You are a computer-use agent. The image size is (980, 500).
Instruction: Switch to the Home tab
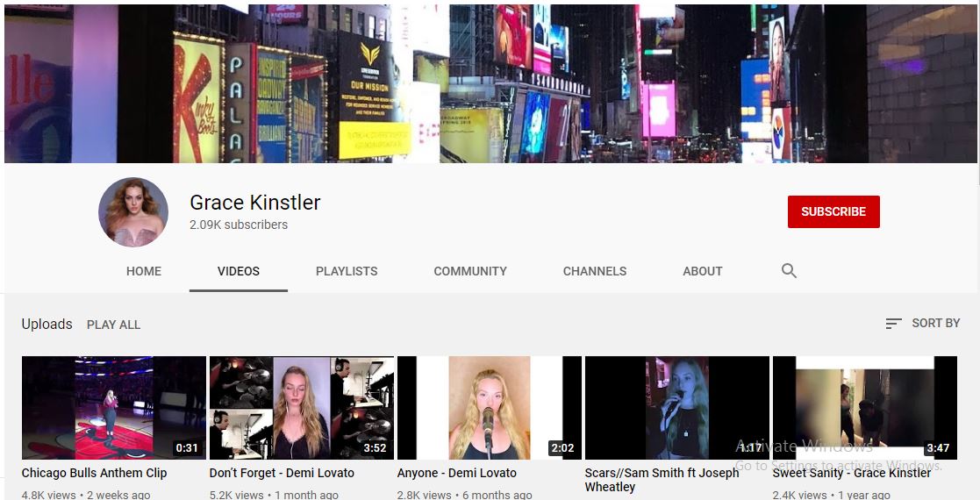pos(144,271)
